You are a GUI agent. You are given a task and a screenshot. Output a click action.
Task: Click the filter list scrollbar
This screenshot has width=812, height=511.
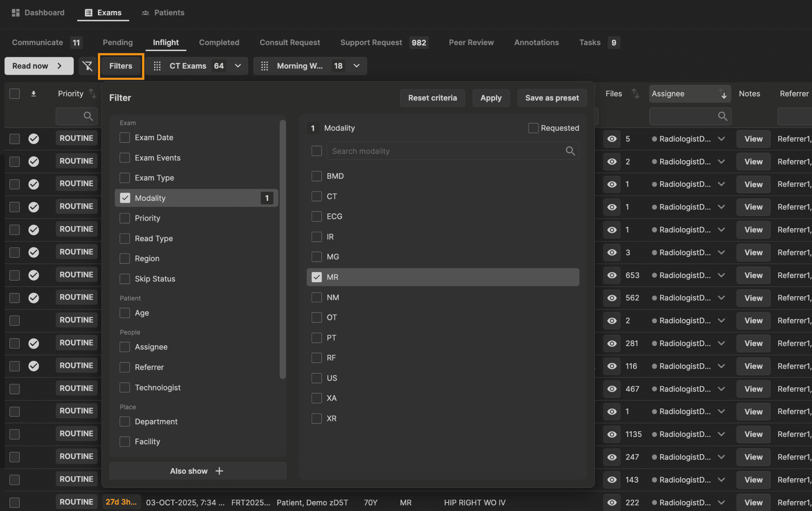(x=283, y=249)
